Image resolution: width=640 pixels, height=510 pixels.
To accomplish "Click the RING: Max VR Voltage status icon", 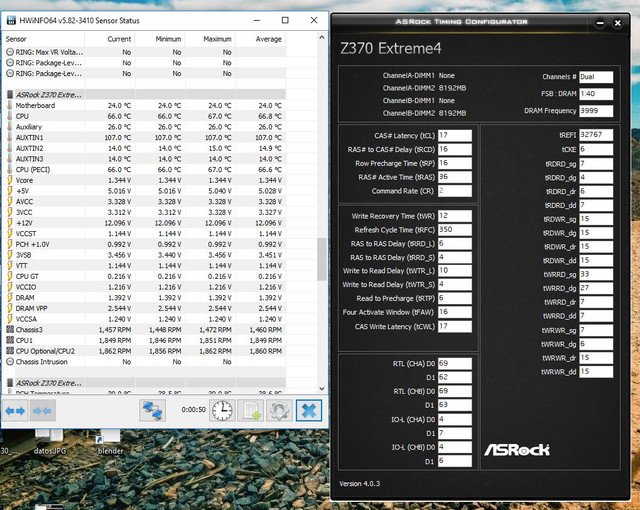I will (10, 52).
